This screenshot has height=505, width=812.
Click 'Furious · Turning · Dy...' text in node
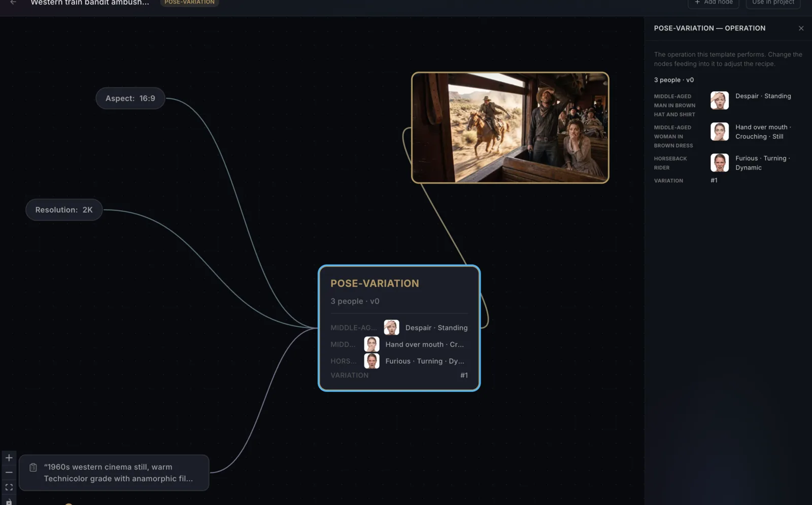click(425, 361)
